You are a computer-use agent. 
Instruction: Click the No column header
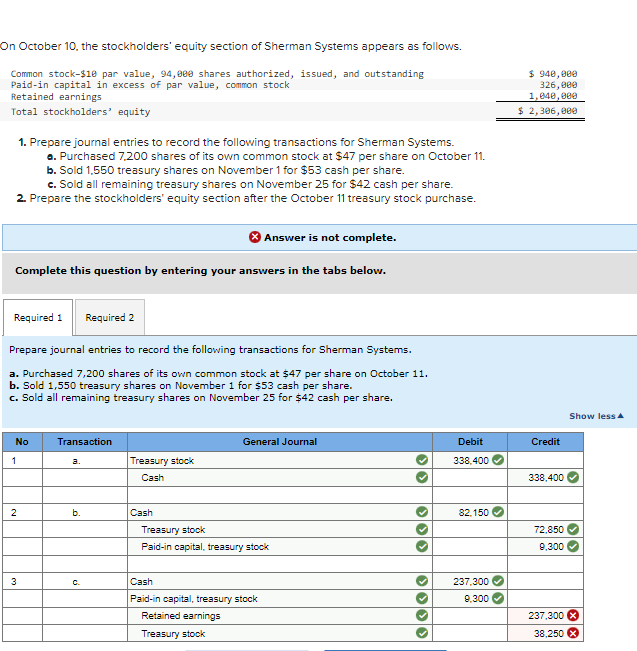point(22,442)
